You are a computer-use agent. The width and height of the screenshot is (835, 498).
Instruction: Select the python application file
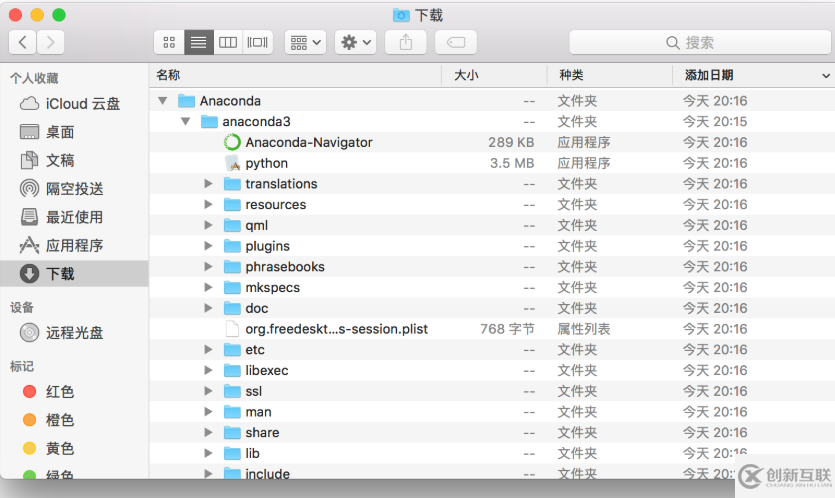tap(266, 163)
